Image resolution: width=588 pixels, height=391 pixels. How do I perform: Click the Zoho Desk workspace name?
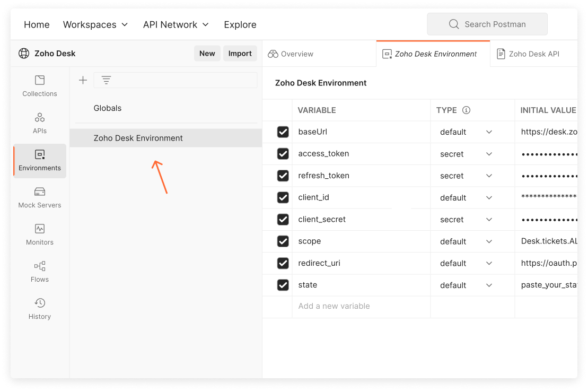(x=55, y=53)
